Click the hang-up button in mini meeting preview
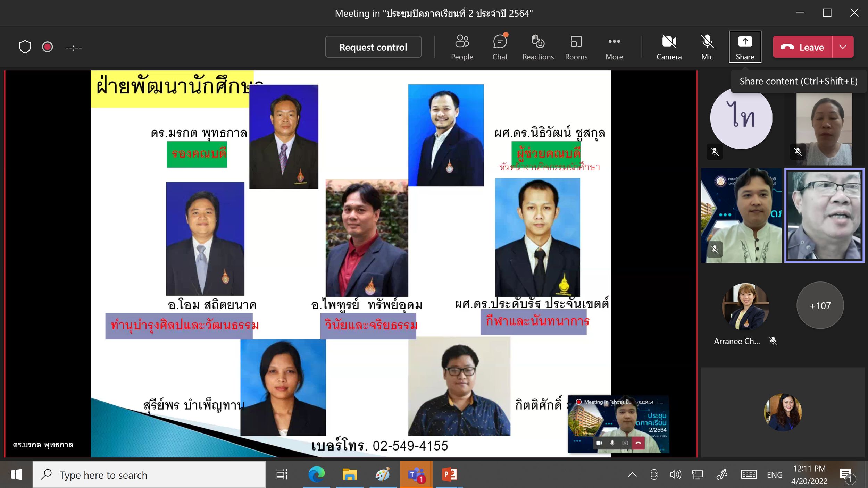 [638, 443]
